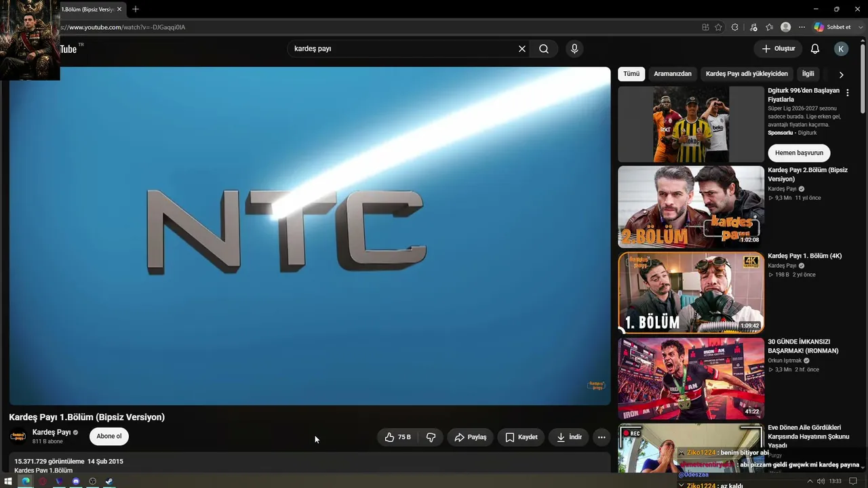Clear the search box text
This screenshot has height=488, width=868.
522,49
